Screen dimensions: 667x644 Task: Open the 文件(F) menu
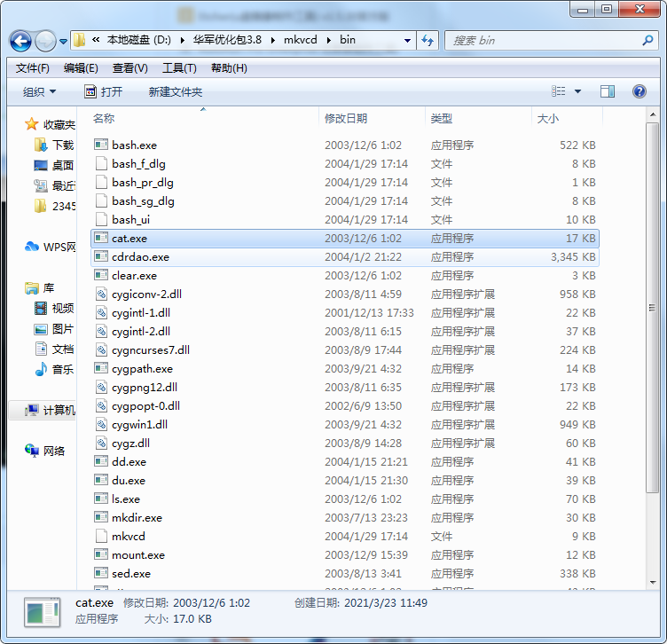(x=32, y=68)
